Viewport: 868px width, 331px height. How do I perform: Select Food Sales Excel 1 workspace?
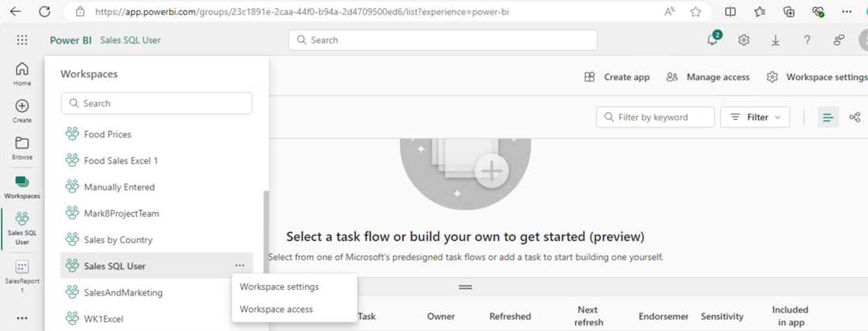pyautogui.click(x=156, y=160)
